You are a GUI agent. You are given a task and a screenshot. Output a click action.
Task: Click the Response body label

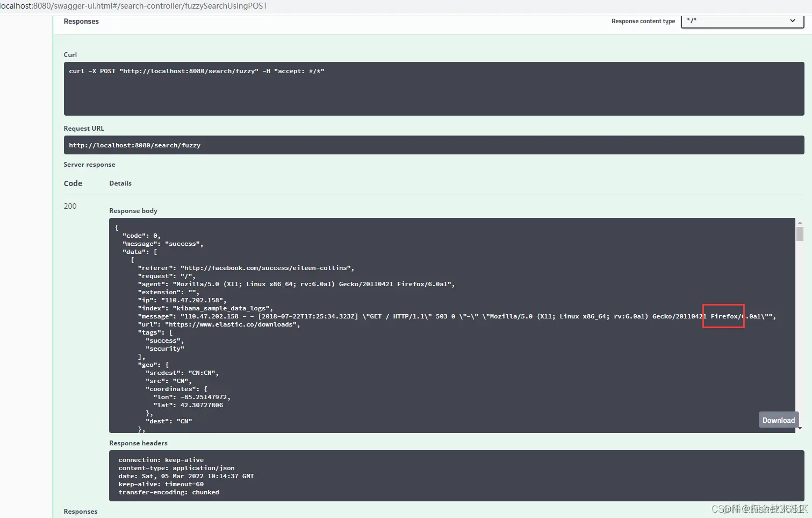click(x=133, y=211)
